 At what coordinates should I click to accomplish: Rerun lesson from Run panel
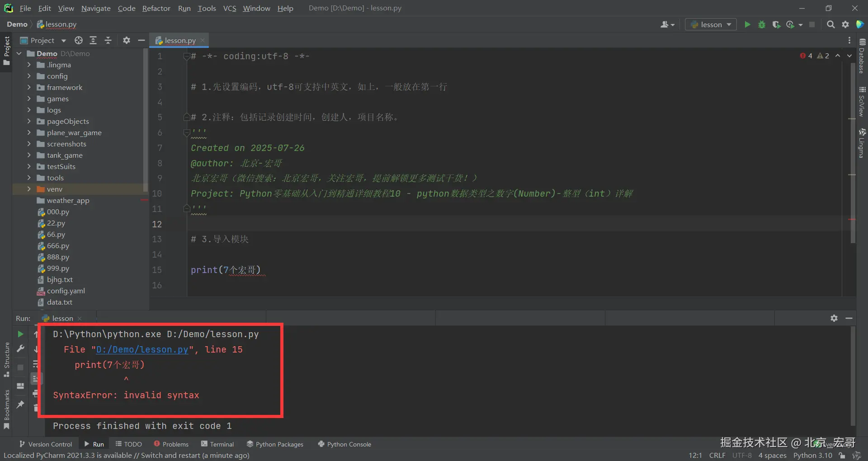tap(20, 334)
